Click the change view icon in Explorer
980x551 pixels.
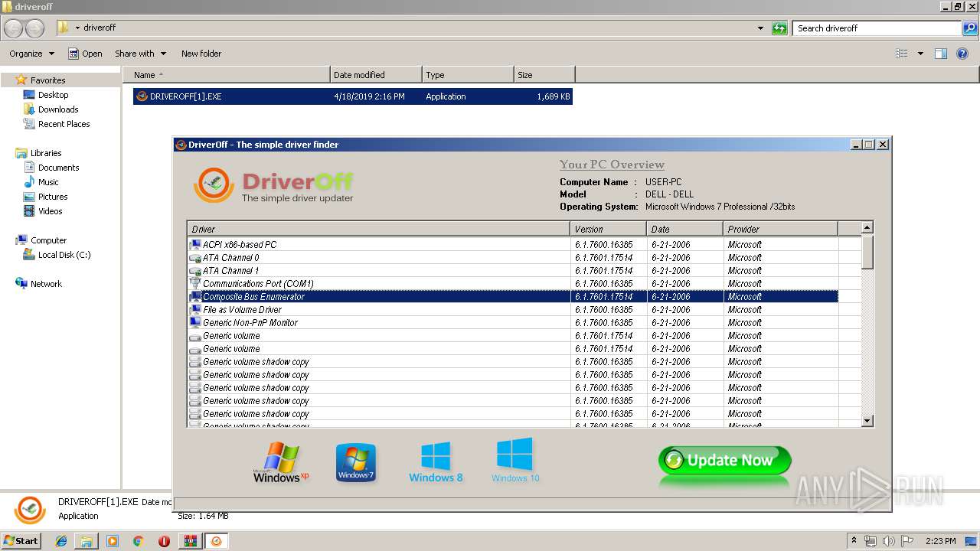pos(902,54)
